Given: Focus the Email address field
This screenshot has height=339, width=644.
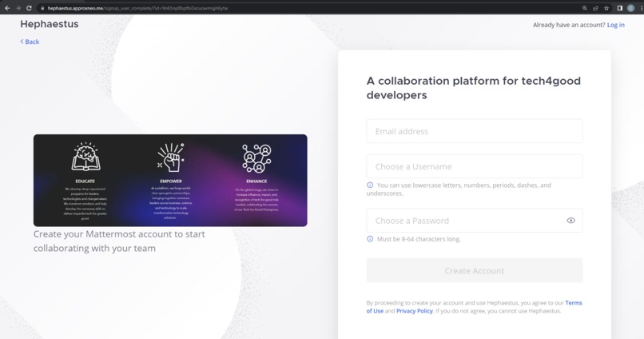Looking at the screenshot, I should click(475, 131).
